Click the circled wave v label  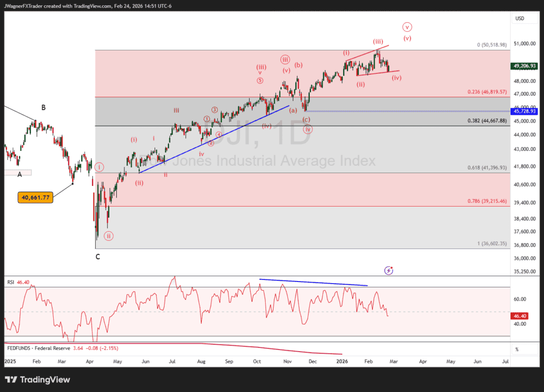[407, 27]
